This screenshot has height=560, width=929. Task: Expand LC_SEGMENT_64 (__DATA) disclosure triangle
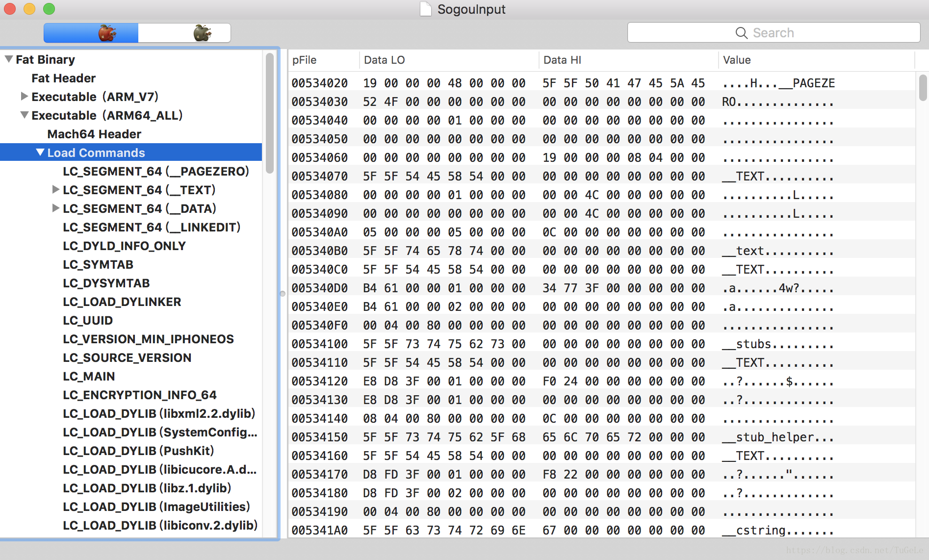56,208
